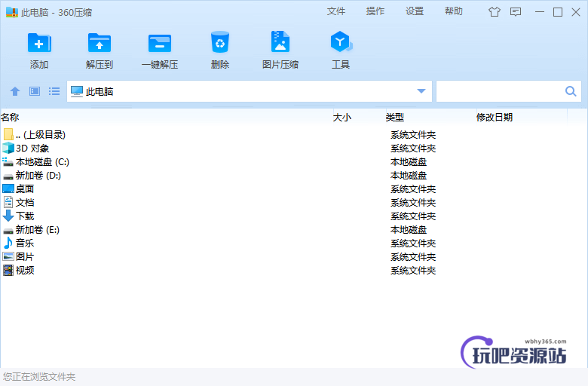Sort by the 修改日期 column header
This screenshot has height=386, width=588.
495,118
